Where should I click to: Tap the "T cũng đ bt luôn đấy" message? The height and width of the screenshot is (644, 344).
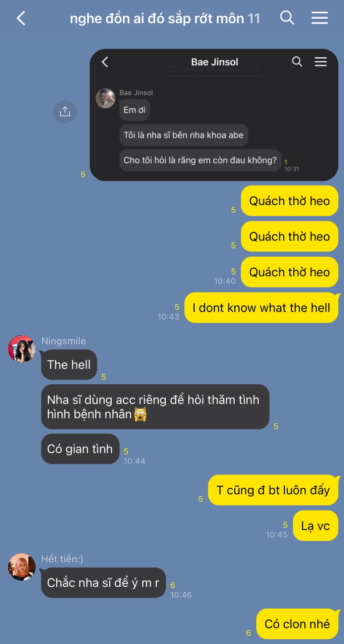coord(273,490)
